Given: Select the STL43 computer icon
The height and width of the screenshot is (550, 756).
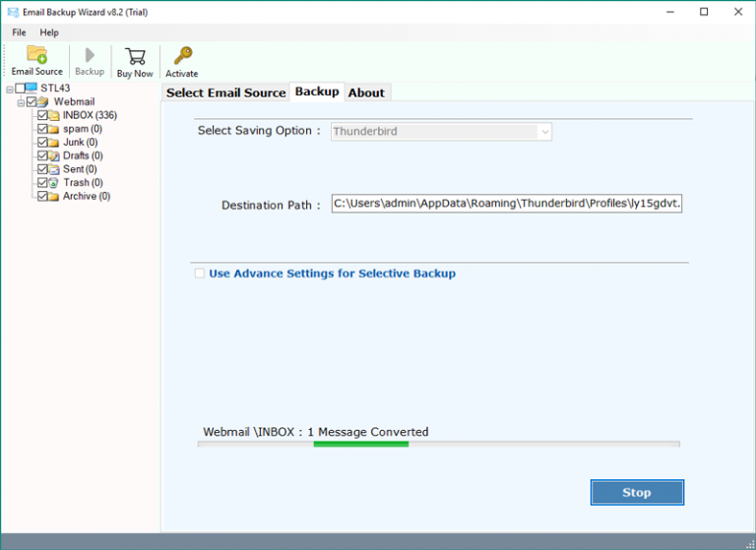Looking at the screenshot, I should pos(31,88).
